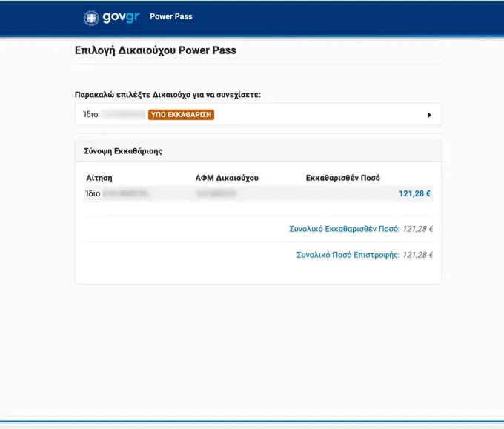Open the Power Pass header link

pyautogui.click(x=171, y=16)
